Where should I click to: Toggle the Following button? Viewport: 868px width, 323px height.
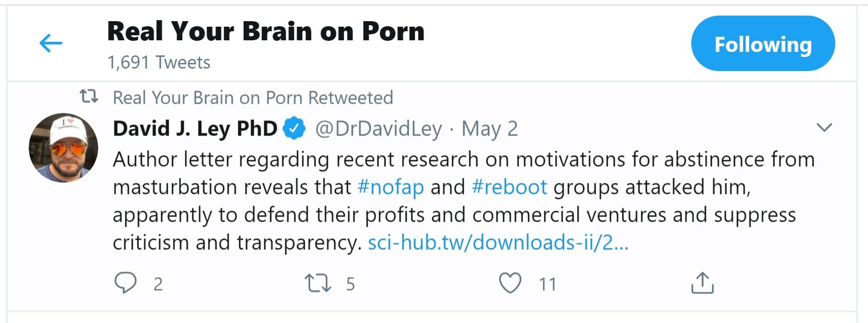pyautogui.click(x=763, y=44)
